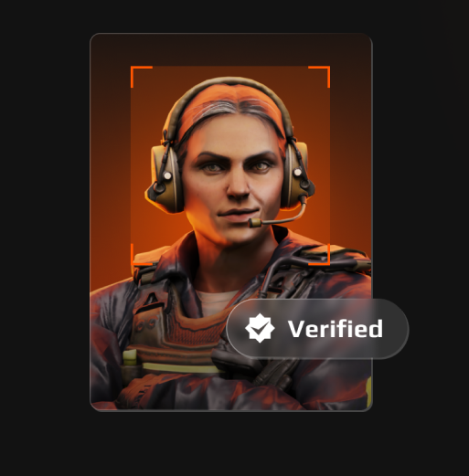Click the left earcup of the headset
The height and width of the screenshot is (476, 469).
point(165,178)
